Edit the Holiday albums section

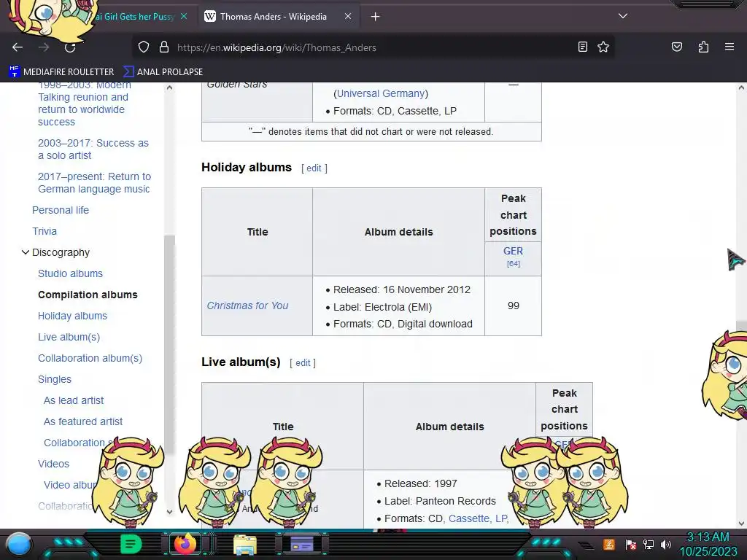314,168
